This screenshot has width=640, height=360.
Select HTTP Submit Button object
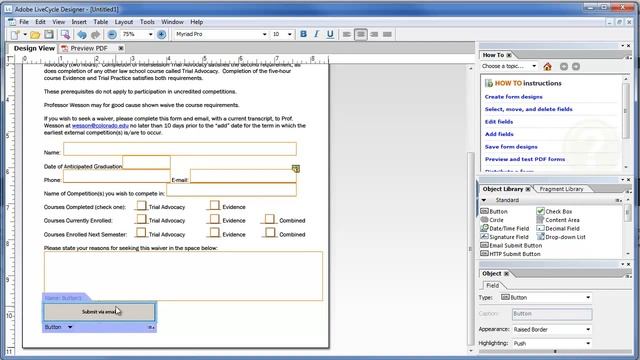coord(510,254)
